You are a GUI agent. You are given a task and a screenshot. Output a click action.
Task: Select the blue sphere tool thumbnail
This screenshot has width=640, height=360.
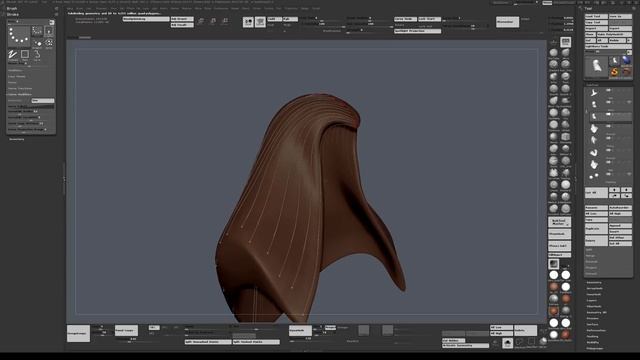(626, 61)
